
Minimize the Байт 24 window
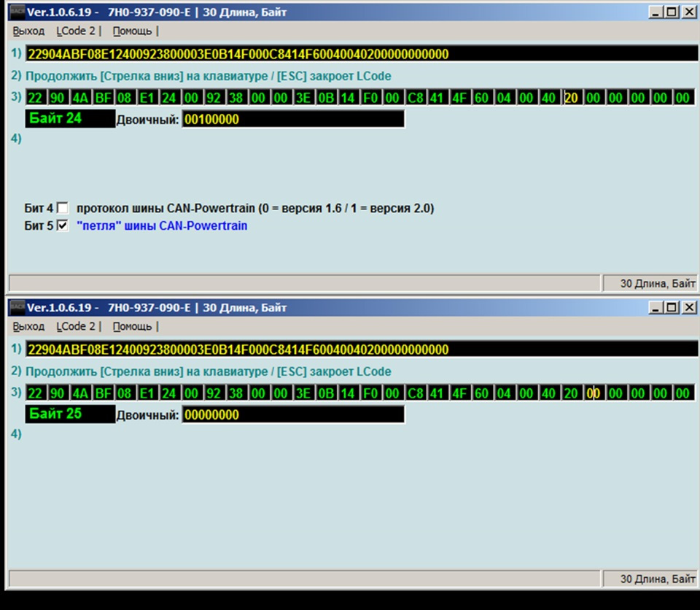(x=656, y=12)
